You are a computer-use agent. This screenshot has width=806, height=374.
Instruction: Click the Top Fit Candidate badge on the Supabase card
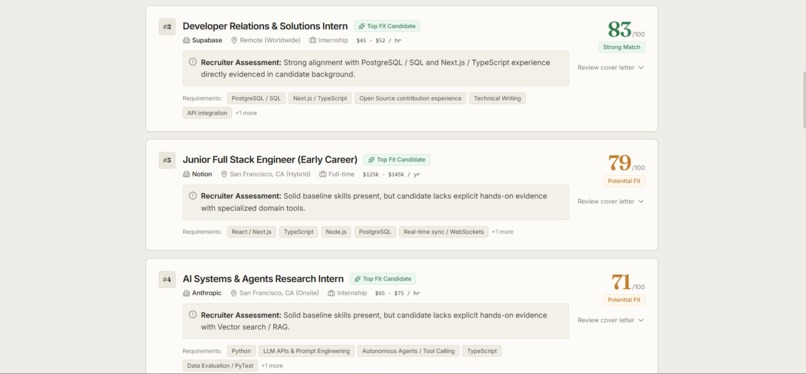pyautogui.click(x=387, y=26)
